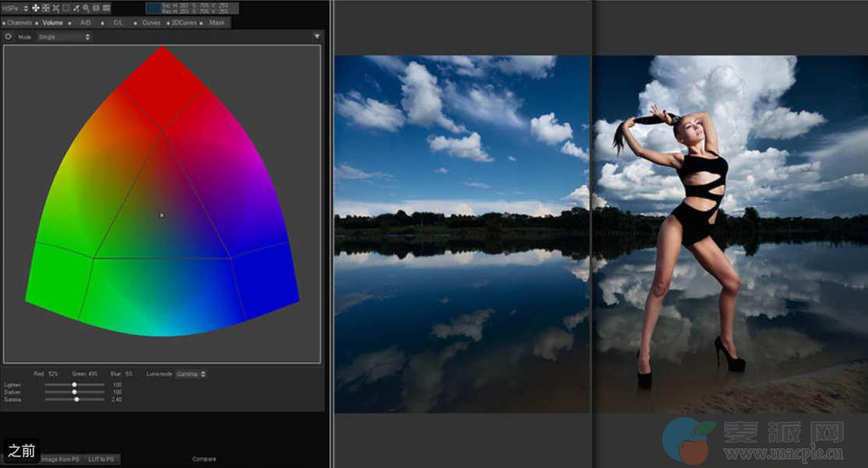This screenshot has height=468, width=868.
Task: Click the Compare button
Action: pyautogui.click(x=204, y=459)
